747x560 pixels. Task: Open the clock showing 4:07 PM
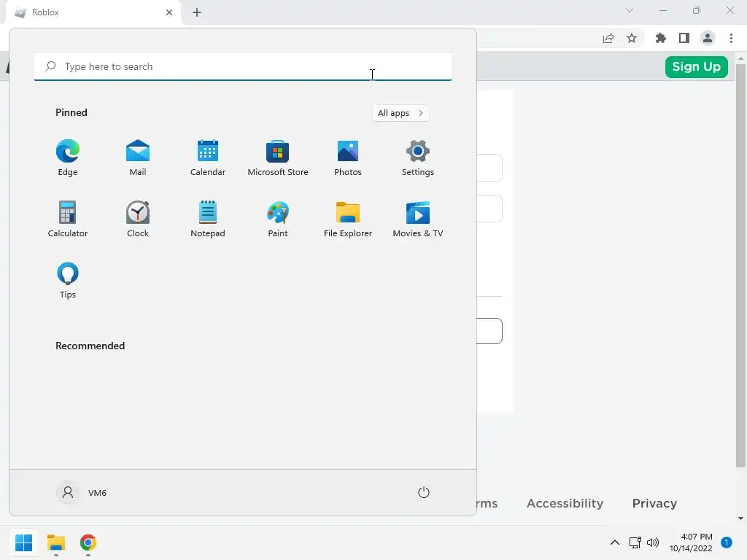[x=691, y=542]
